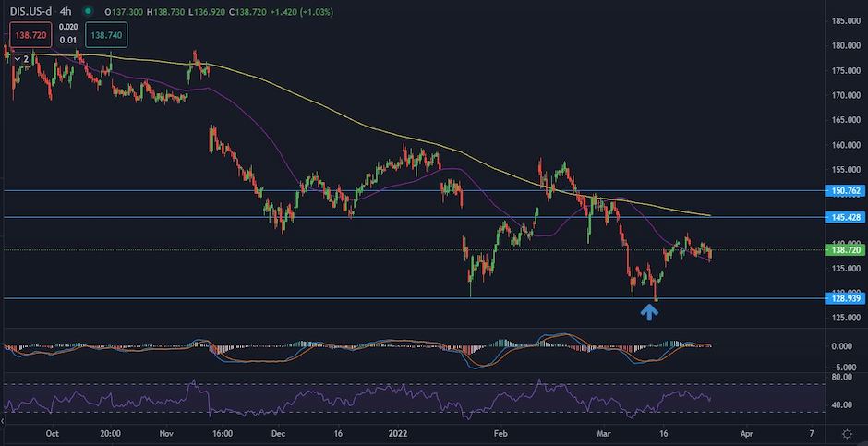Click the 2022 label on time axis

click(x=397, y=434)
